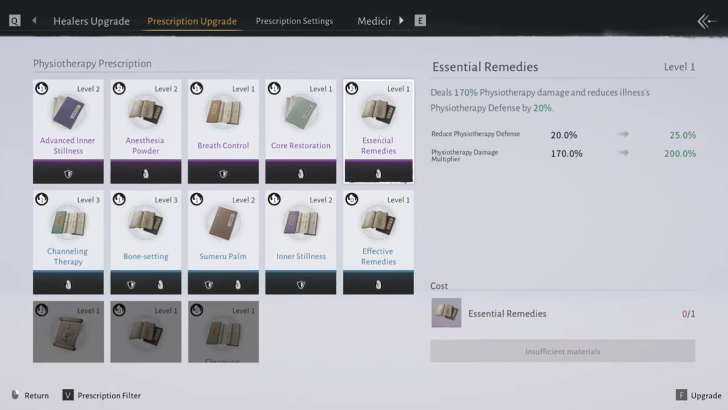The image size is (728, 410).
Task: Click shield icon under Inner Stillness card
Action: (301, 285)
